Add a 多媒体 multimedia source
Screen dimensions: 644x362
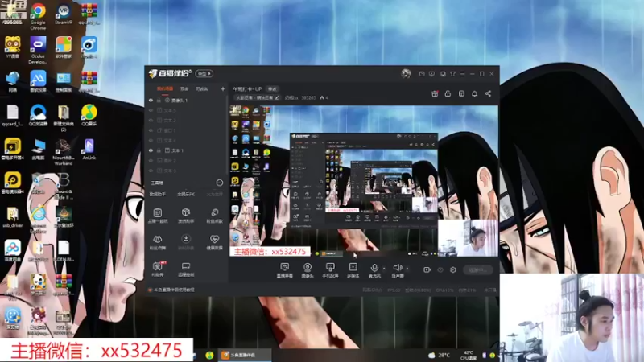[353, 270]
